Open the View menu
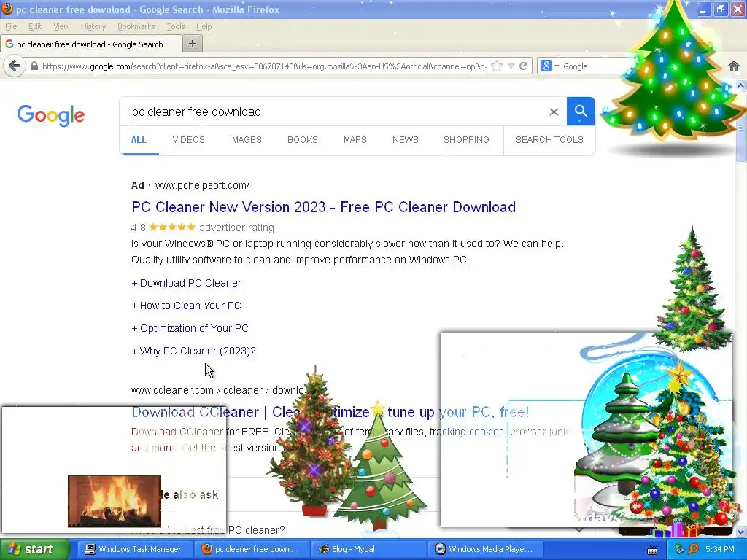The height and width of the screenshot is (560, 747). coord(61,26)
